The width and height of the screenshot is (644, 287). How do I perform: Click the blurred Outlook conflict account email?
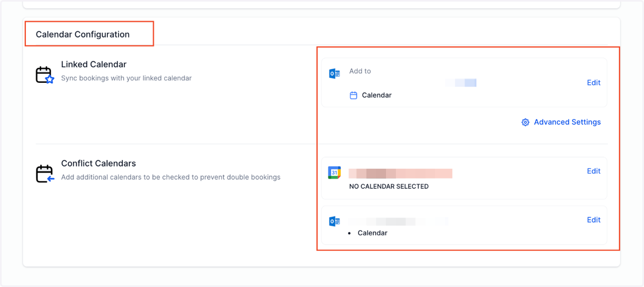point(398,221)
